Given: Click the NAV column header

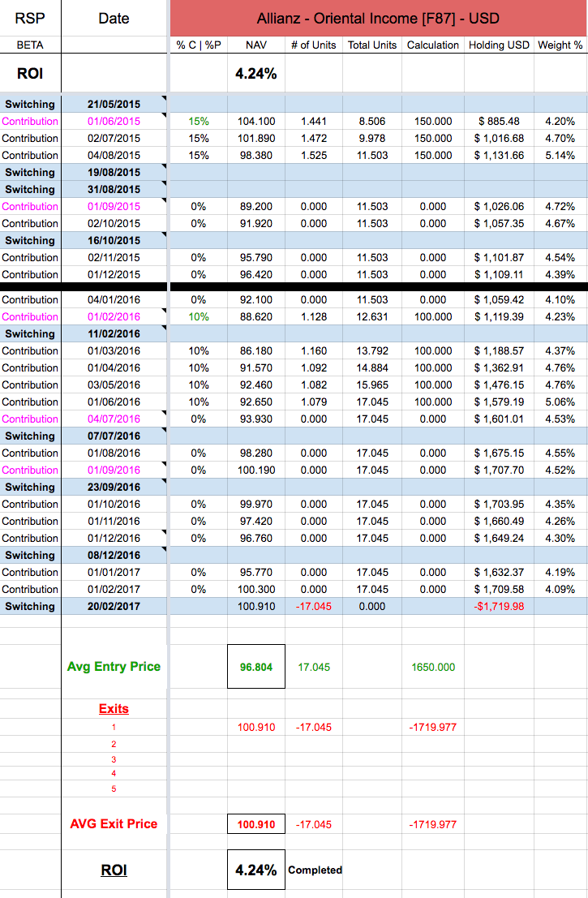Looking at the screenshot, I should 256,45.
